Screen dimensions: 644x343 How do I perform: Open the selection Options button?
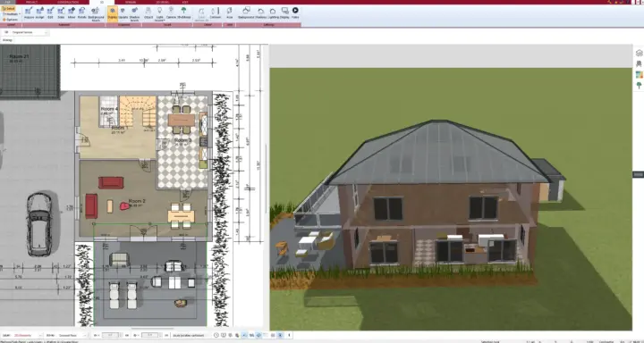pos(10,20)
